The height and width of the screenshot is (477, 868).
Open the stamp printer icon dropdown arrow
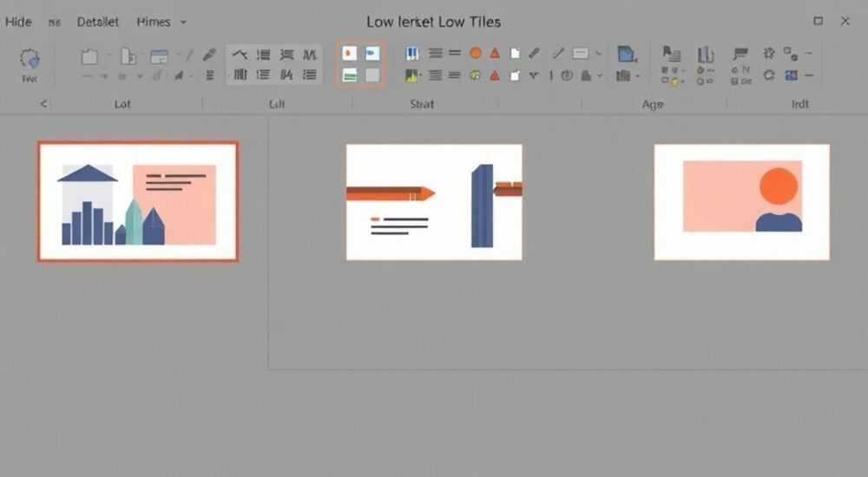tap(600, 75)
